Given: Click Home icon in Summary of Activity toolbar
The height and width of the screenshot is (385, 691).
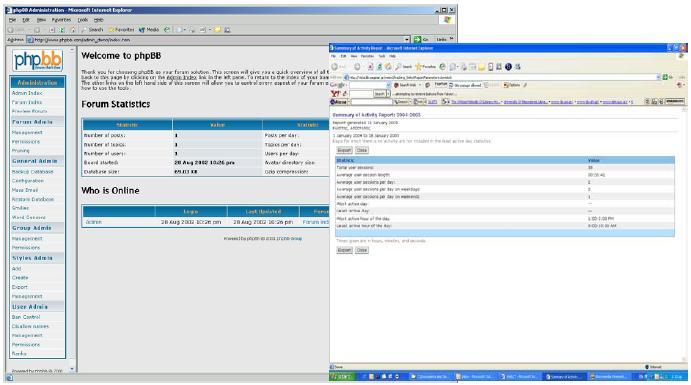Looking at the screenshot, I should (388, 67).
